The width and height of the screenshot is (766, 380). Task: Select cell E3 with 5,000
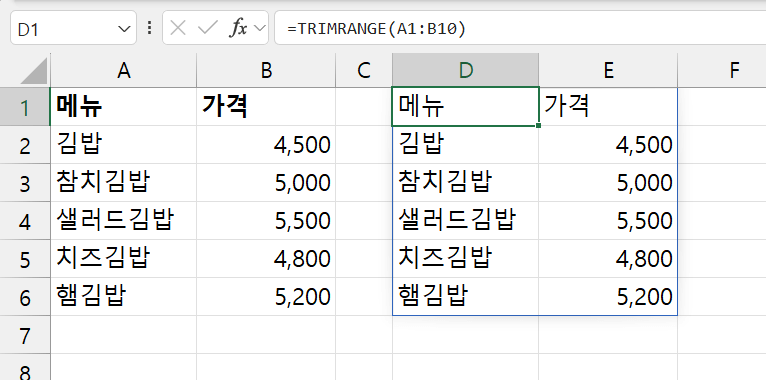pos(608,183)
